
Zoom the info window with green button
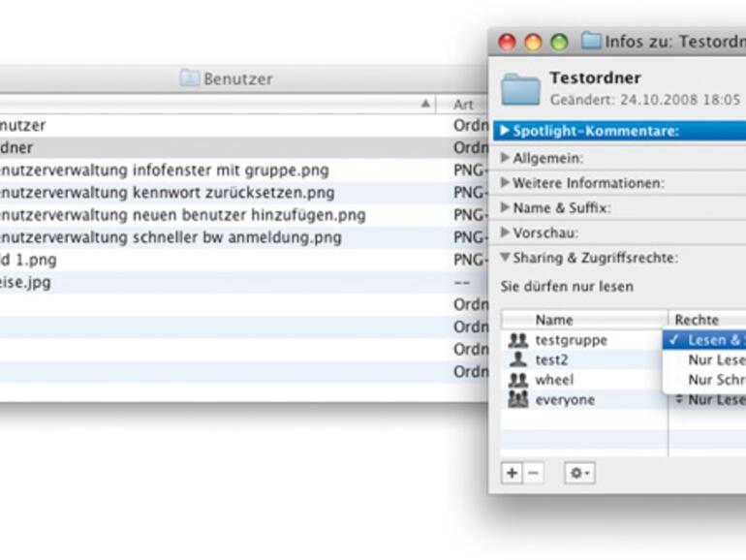coord(559,42)
